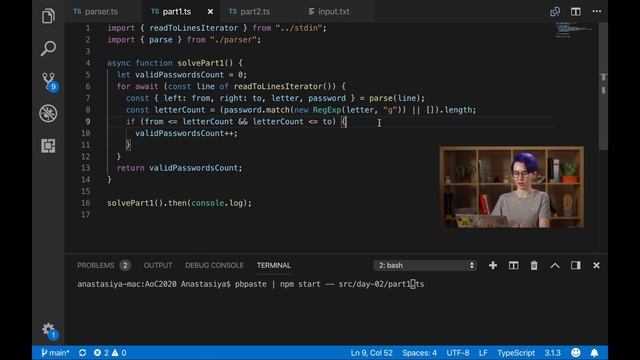Synchronize changes via status bar sync icon
This screenshot has width=640, height=360.
click(82, 353)
